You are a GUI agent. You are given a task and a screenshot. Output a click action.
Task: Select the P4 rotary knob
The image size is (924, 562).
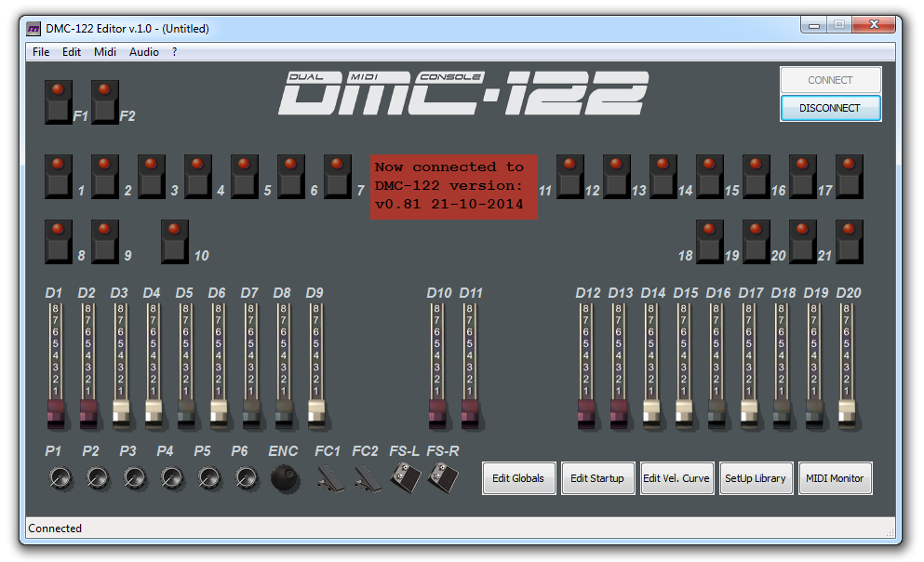point(172,477)
